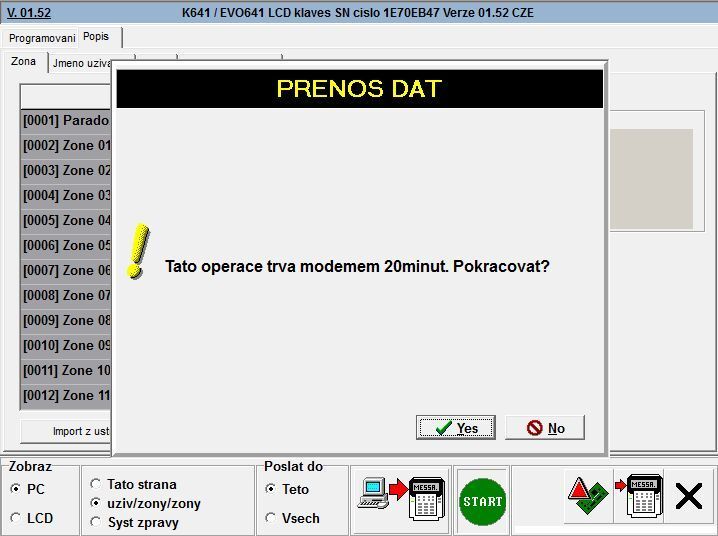718x536 pixels.
Task: Select the PC radio button
Action: [16, 489]
